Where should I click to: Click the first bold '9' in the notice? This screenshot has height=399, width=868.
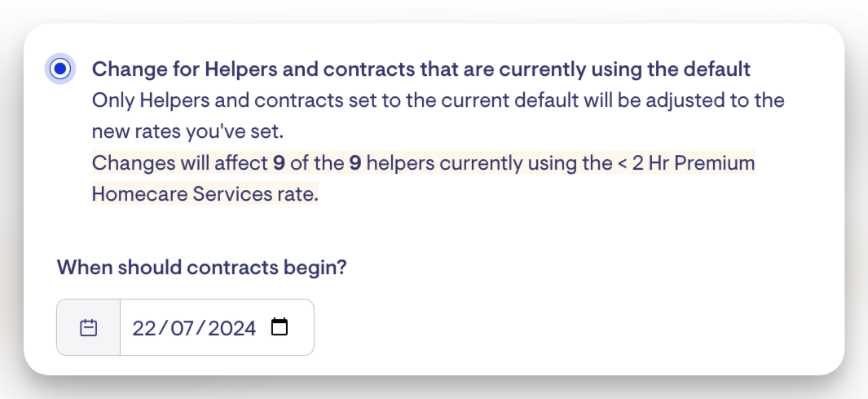pos(279,163)
